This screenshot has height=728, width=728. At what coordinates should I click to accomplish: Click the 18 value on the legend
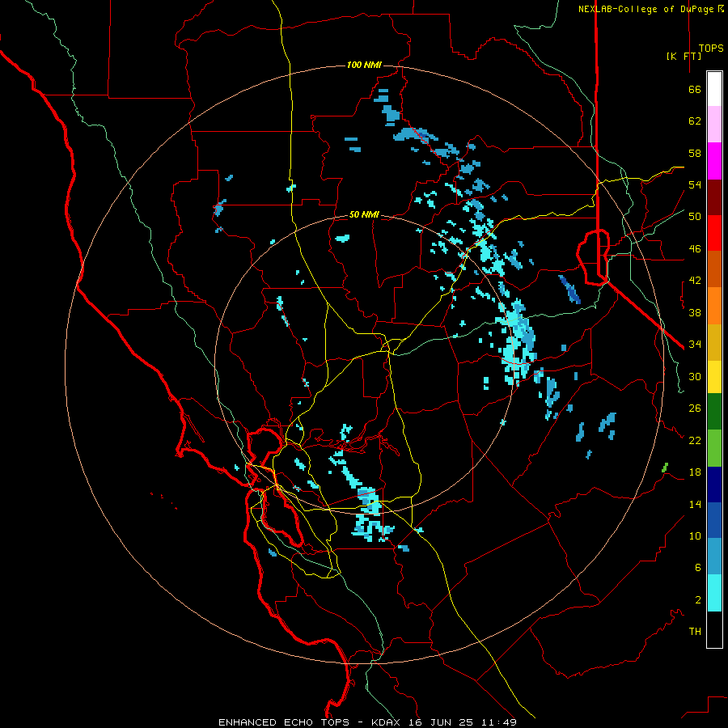695,472
